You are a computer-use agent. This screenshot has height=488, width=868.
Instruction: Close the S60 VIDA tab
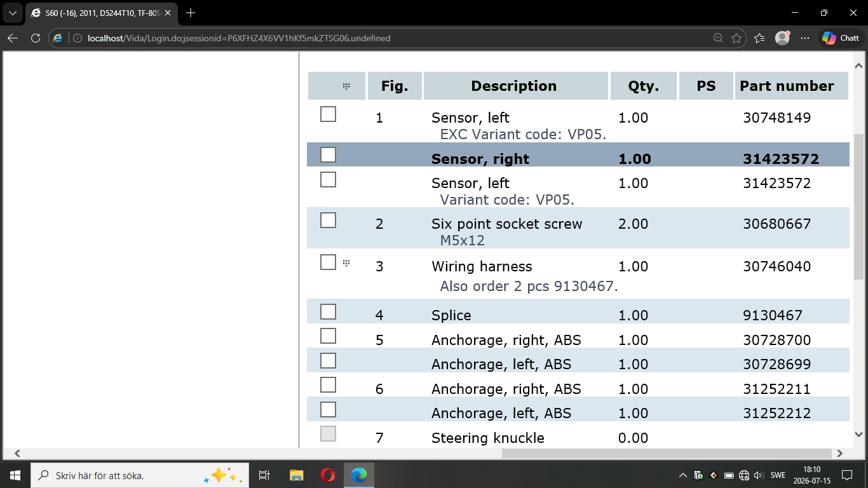tap(168, 13)
